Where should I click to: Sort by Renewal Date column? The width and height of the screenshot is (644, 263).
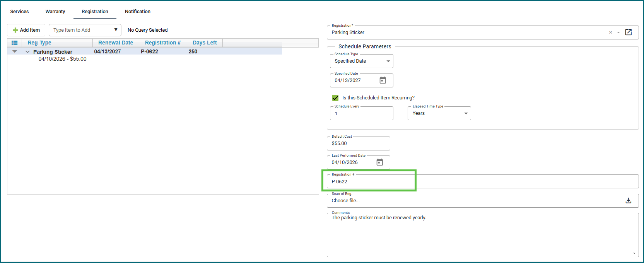click(116, 43)
